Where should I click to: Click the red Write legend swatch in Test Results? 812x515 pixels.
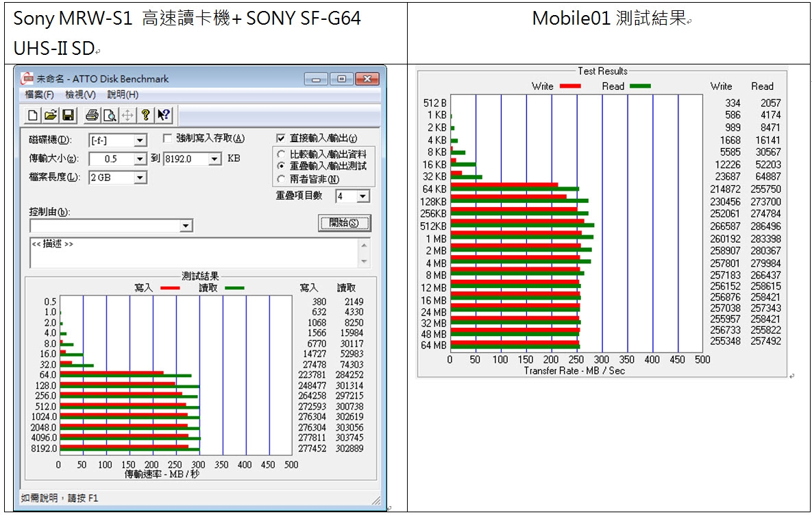(x=570, y=86)
